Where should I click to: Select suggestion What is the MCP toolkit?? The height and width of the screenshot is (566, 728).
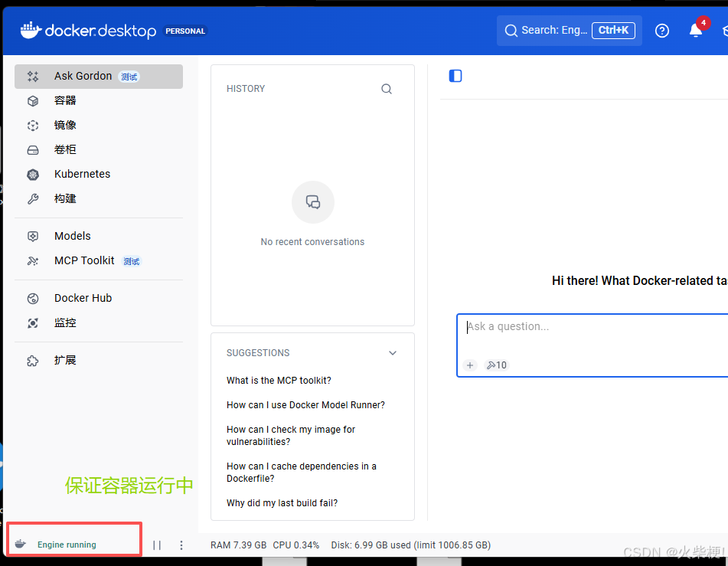coord(279,381)
